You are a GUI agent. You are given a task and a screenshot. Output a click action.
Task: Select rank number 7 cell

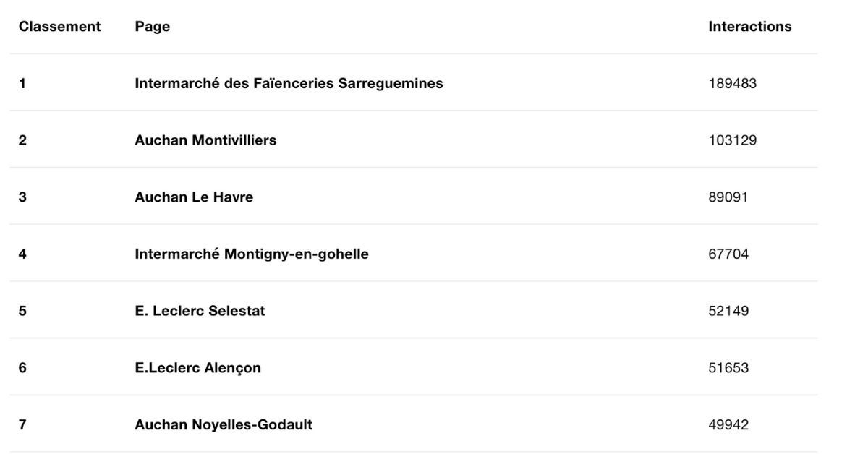22,424
